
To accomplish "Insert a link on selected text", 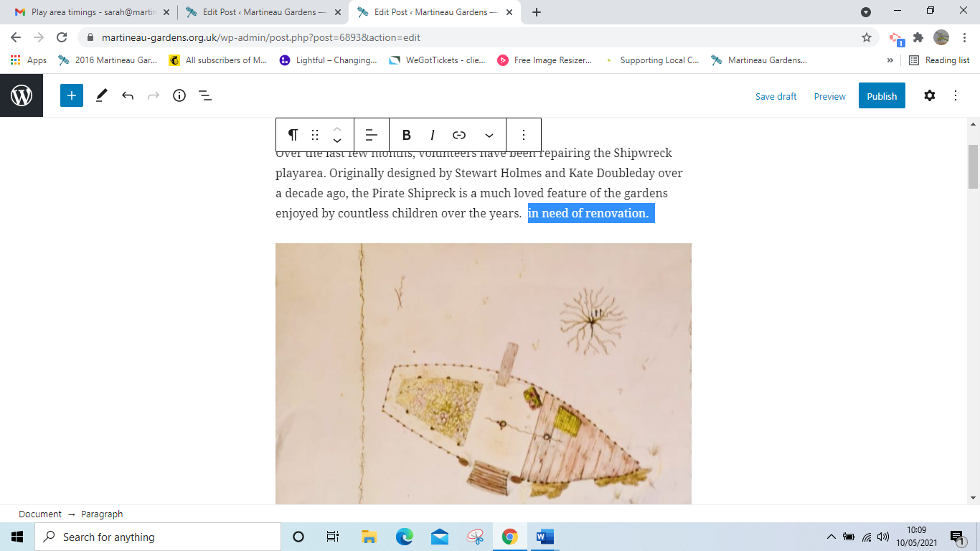I will pos(459,135).
